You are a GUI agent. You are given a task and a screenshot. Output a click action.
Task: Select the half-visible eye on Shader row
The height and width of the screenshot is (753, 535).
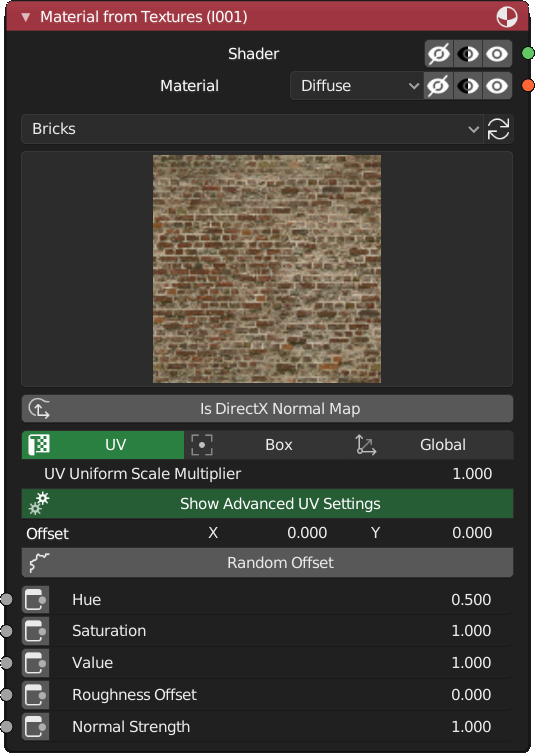click(x=468, y=53)
